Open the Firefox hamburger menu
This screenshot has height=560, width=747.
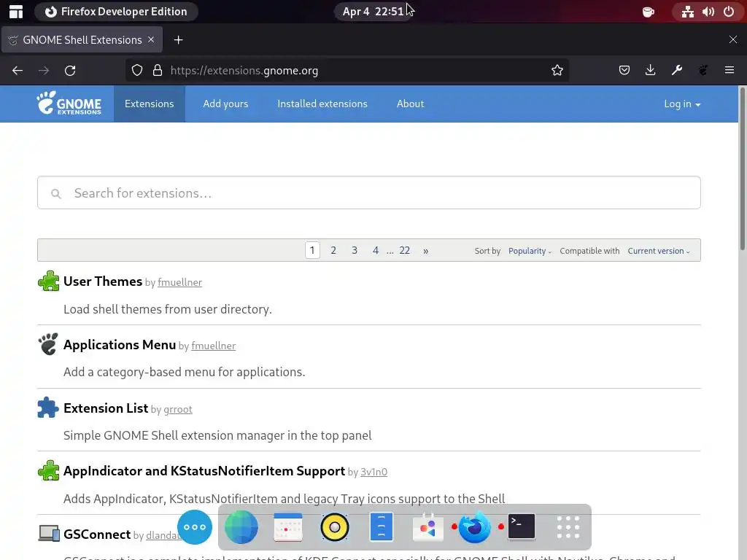click(x=729, y=71)
